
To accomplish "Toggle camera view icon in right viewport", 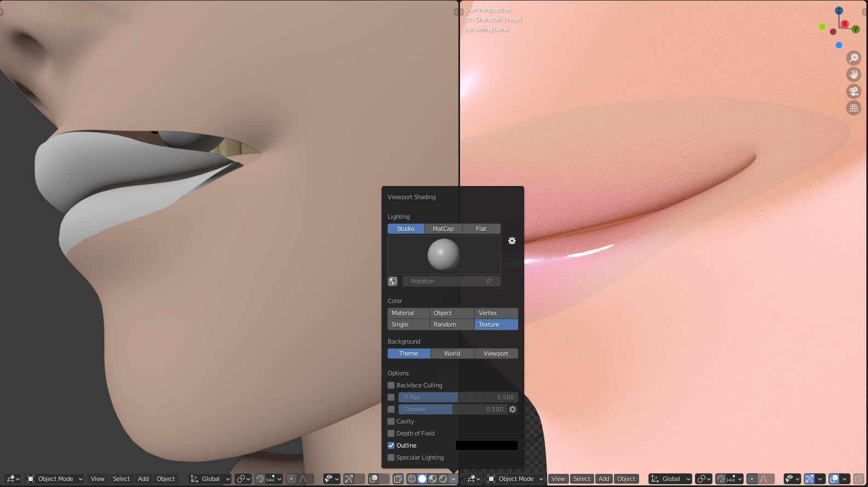I will coord(853,91).
